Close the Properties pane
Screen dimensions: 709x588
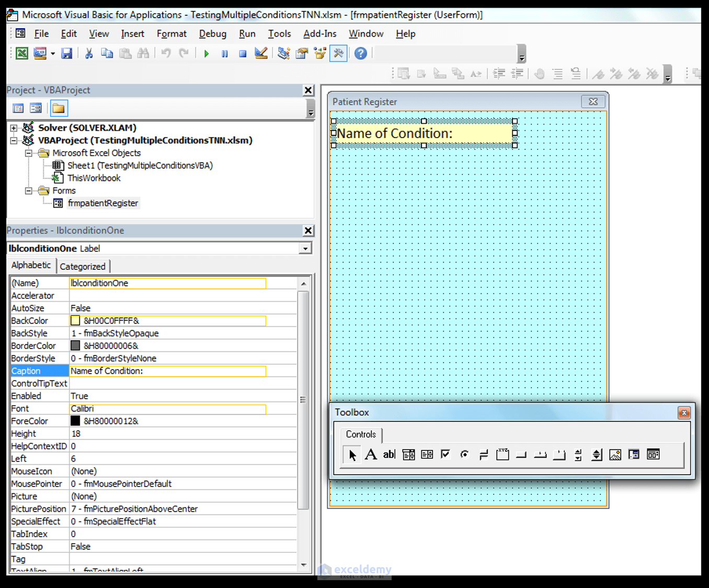pyautogui.click(x=308, y=230)
